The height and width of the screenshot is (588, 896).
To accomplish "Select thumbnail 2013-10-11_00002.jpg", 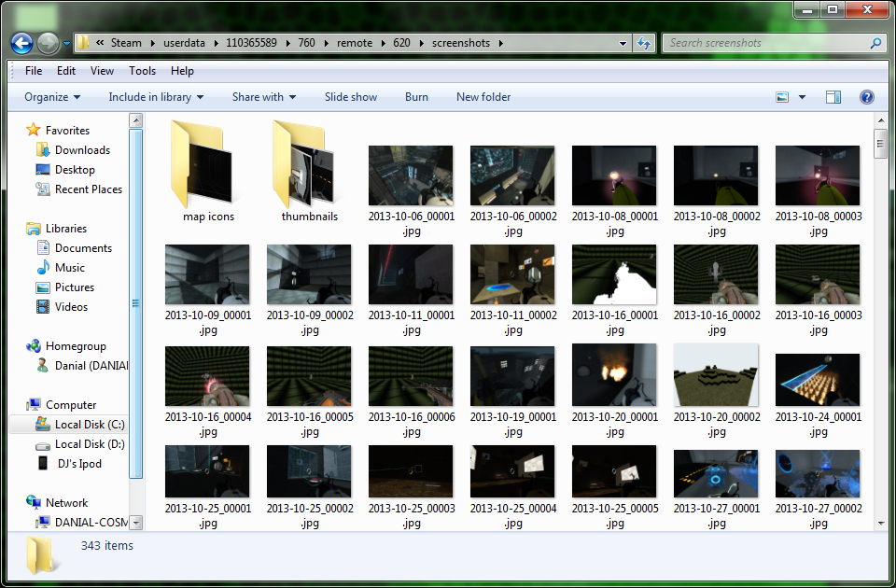I will pyautogui.click(x=512, y=274).
